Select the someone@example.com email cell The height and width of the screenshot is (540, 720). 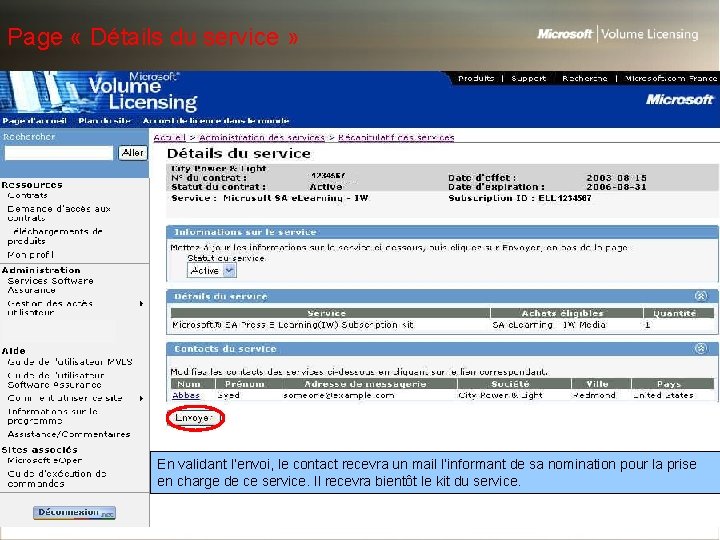click(x=339, y=395)
